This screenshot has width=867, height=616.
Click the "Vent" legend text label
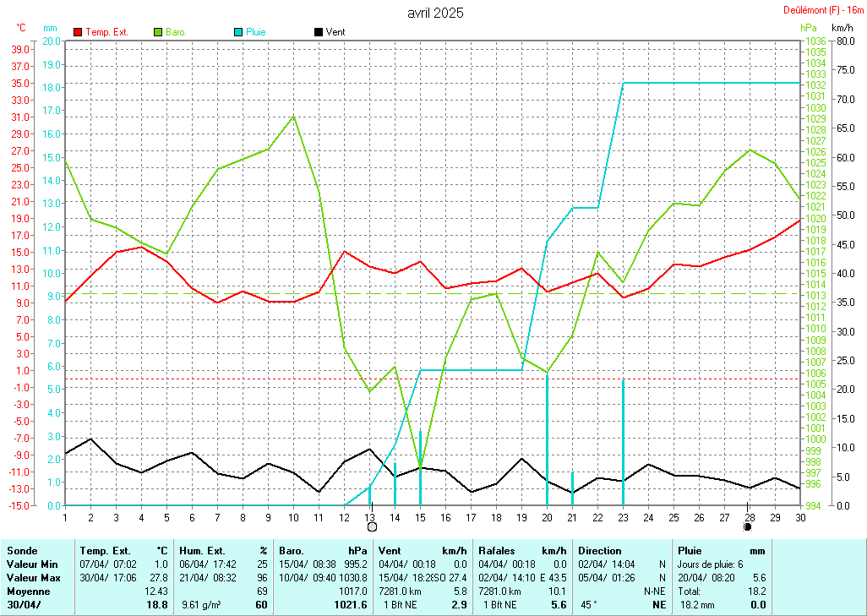pyautogui.click(x=335, y=32)
